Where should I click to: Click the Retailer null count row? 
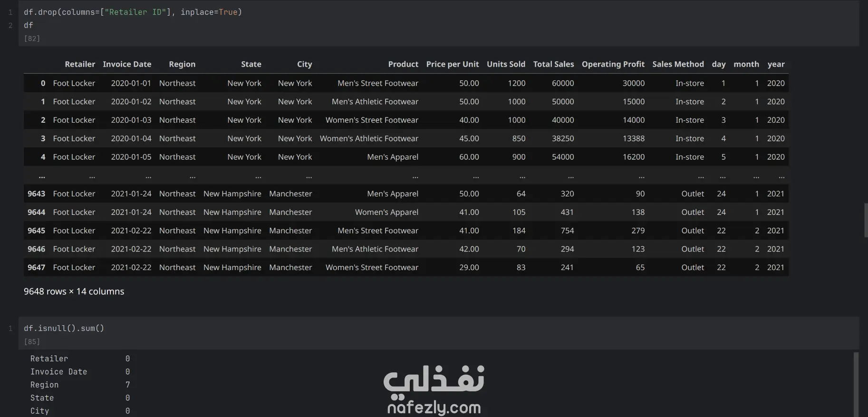point(80,359)
